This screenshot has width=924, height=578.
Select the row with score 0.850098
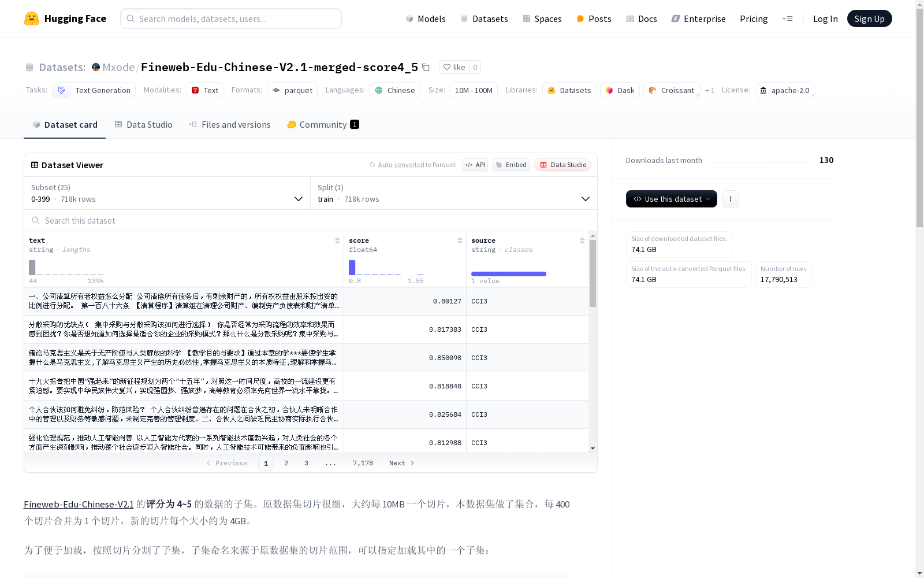[306, 358]
